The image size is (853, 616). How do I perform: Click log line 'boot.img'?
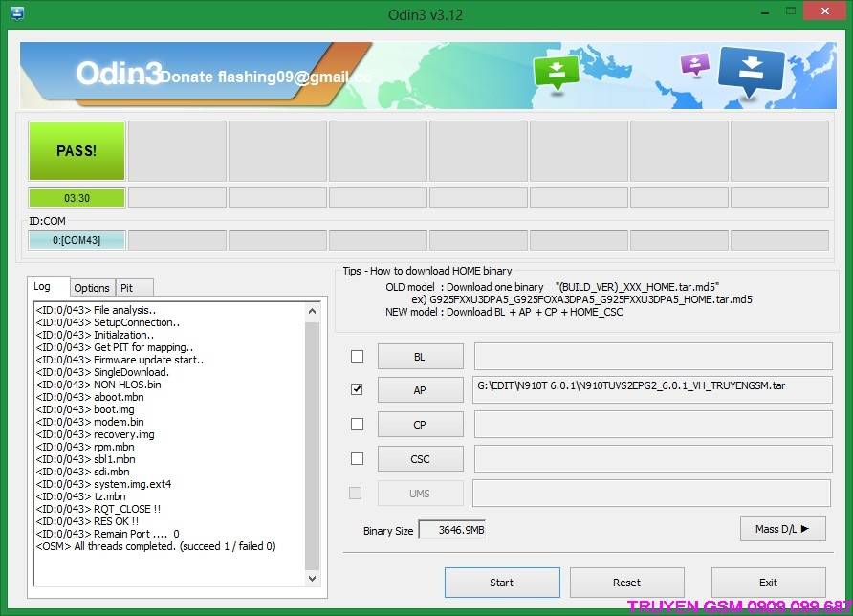click(x=85, y=409)
